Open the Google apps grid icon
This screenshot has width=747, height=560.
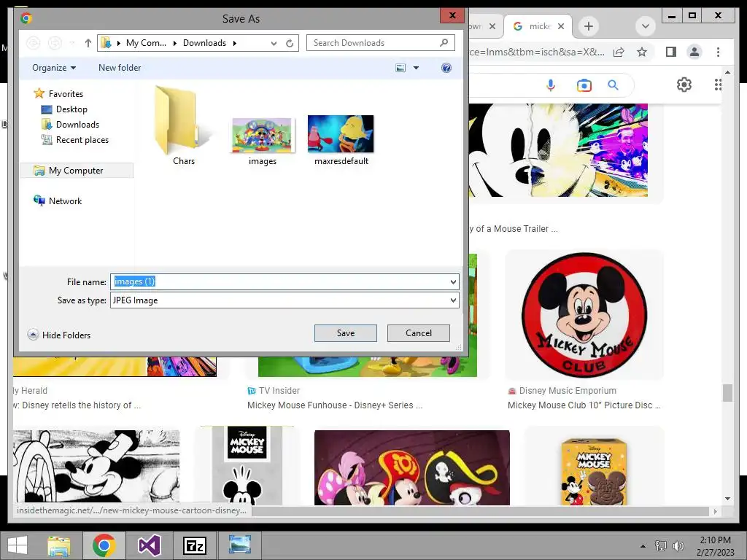point(718,85)
